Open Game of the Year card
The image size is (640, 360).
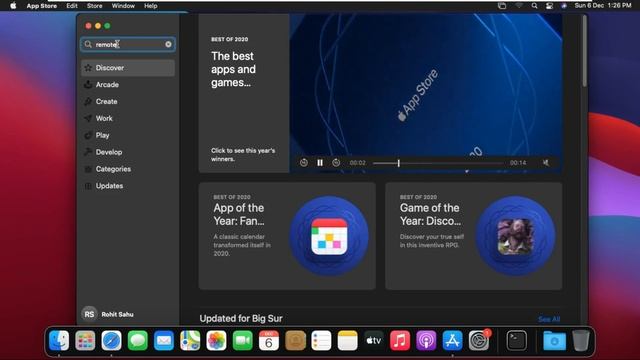pyautogui.click(x=473, y=236)
